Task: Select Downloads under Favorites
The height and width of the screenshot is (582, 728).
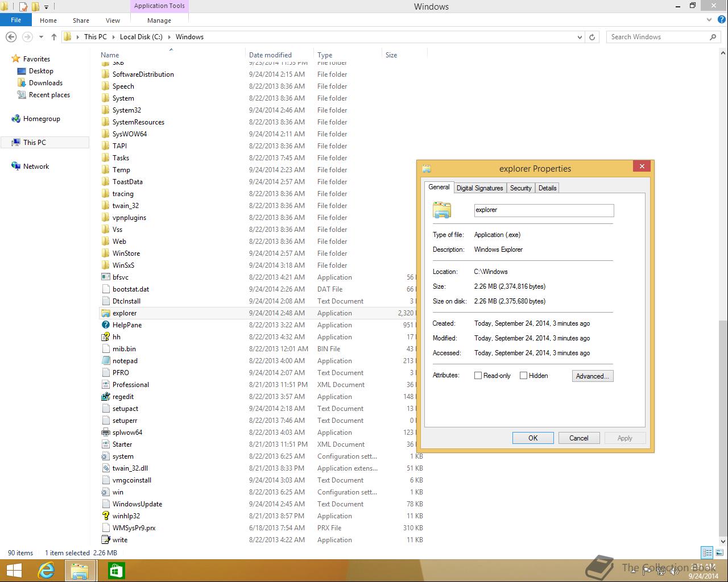Action: pyautogui.click(x=45, y=83)
